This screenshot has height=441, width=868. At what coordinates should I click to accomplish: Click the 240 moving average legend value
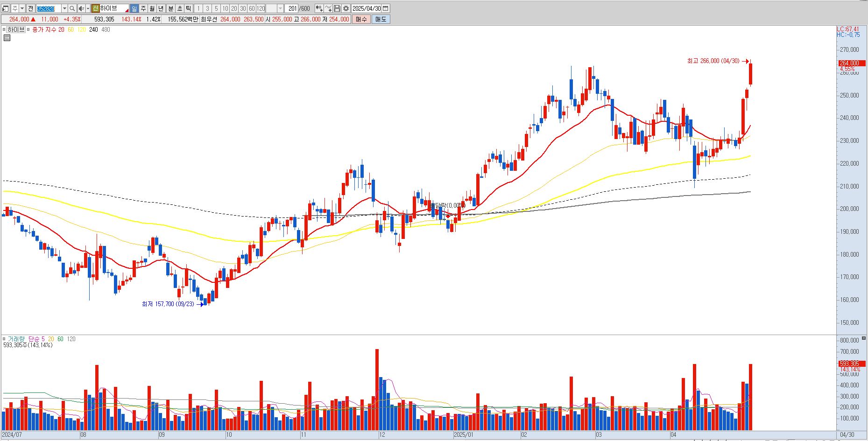[x=93, y=29]
